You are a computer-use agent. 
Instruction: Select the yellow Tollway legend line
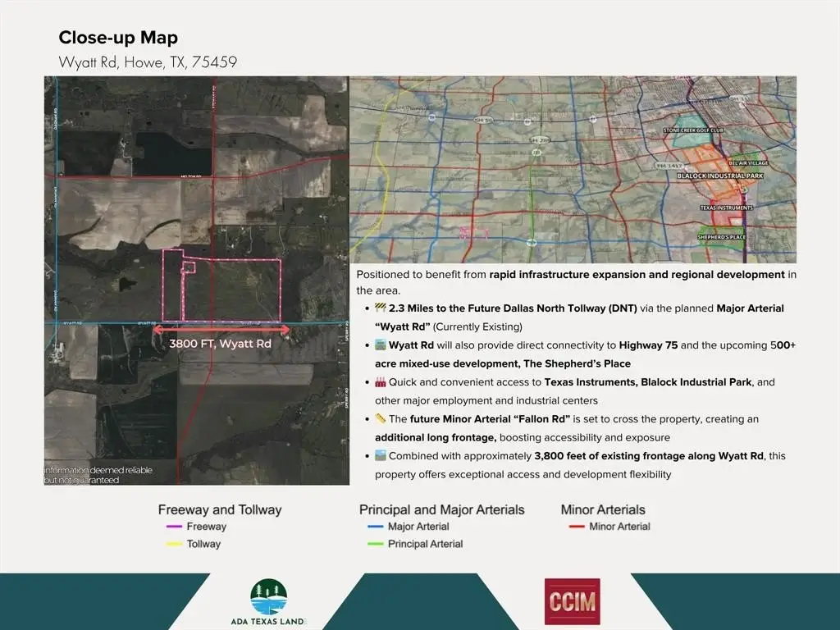coord(172,544)
